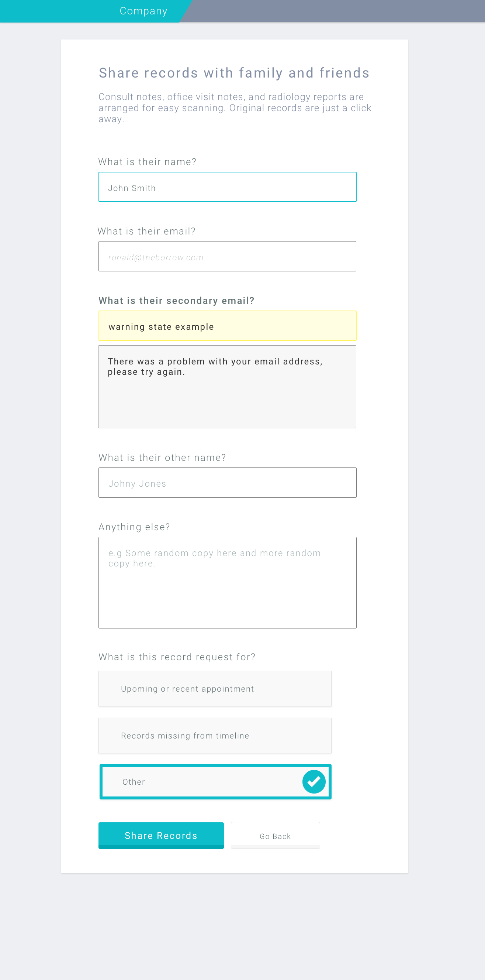Click the 'What is their other name?' label
The width and height of the screenshot is (485, 980).
[x=162, y=457]
